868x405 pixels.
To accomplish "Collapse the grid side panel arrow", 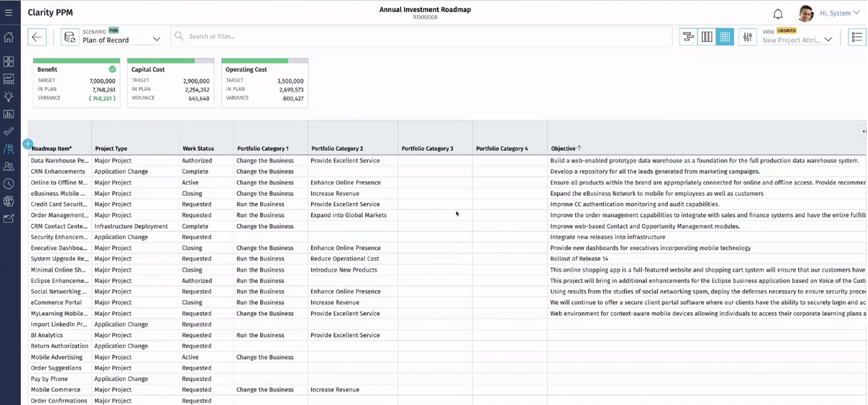I will point(864,131).
